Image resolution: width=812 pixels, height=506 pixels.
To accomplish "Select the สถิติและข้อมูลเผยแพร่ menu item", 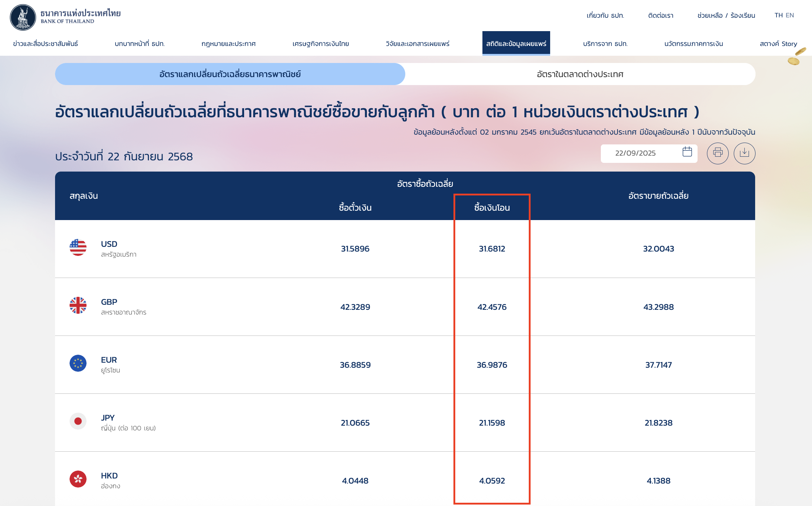I will point(516,43).
